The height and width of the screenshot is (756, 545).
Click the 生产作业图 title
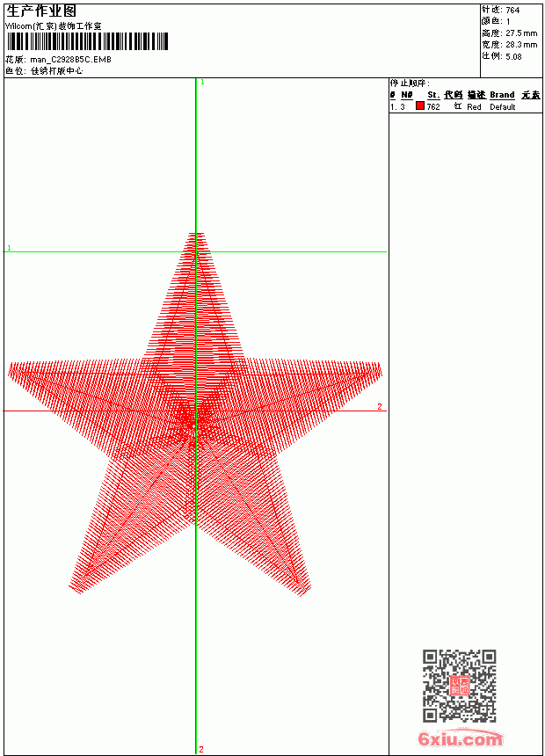tap(41, 11)
